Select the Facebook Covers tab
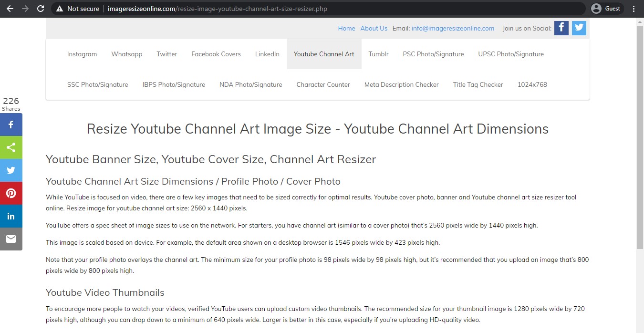Viewport: 644px width, 333px height. click(216, 54)
